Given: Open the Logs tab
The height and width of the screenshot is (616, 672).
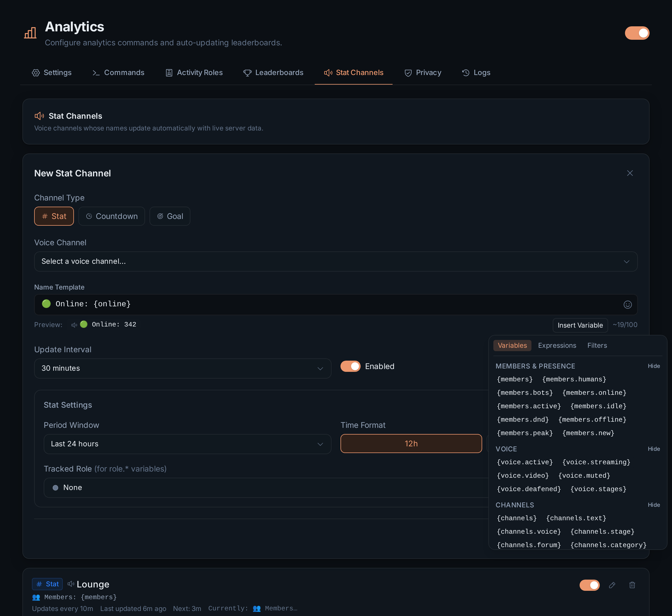Looking at the screenshot, I should [x=476, y=73].
